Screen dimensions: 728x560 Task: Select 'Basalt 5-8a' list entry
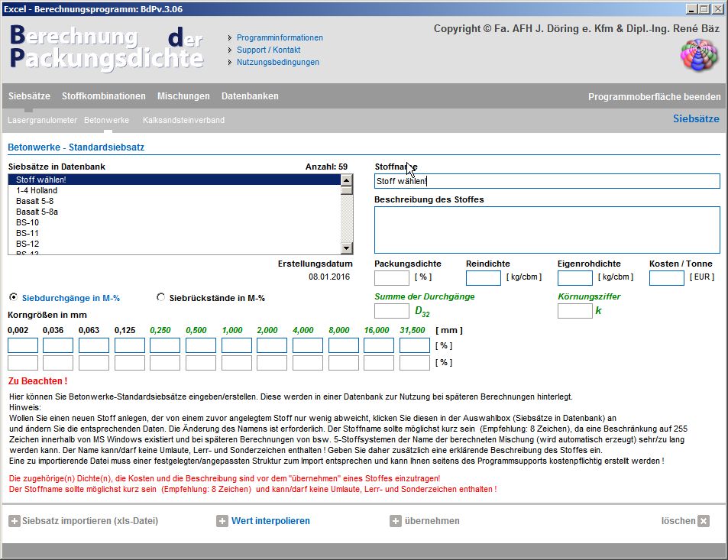pos(175,212)
